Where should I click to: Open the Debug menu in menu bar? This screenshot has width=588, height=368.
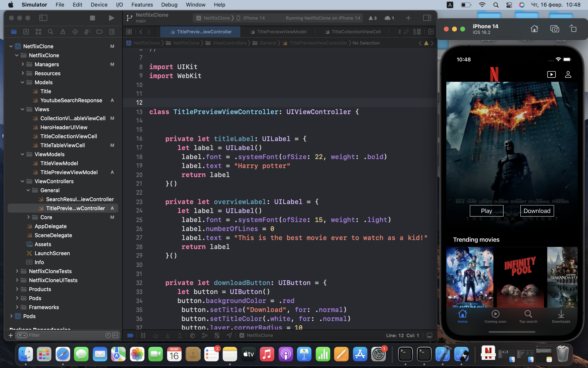point(169,5)
